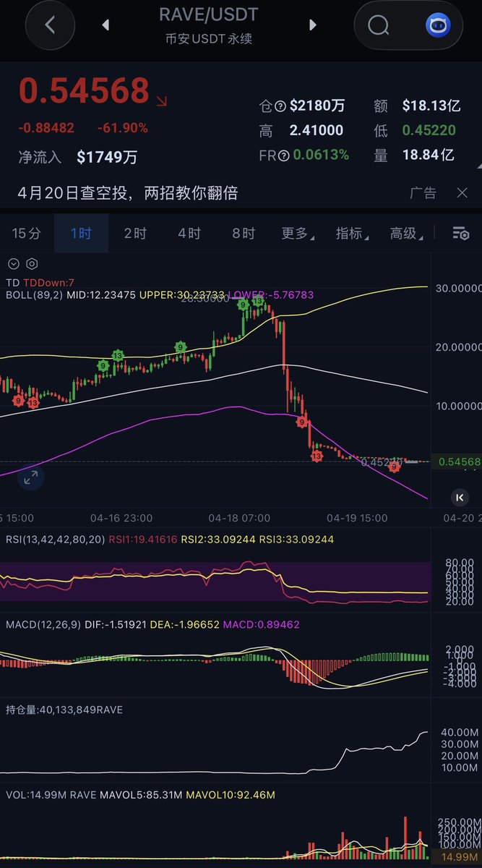
Task: Tap the UPPER:30.23733 Bollinger value
Action: coord(183,295)
